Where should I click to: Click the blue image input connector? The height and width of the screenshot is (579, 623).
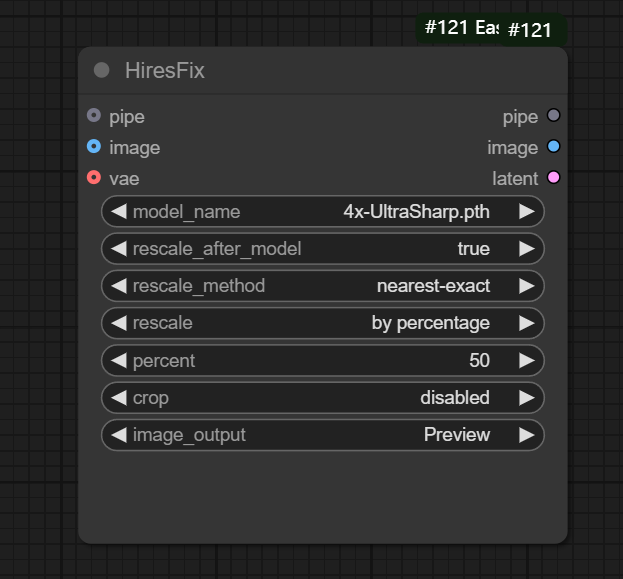[94, 147]
